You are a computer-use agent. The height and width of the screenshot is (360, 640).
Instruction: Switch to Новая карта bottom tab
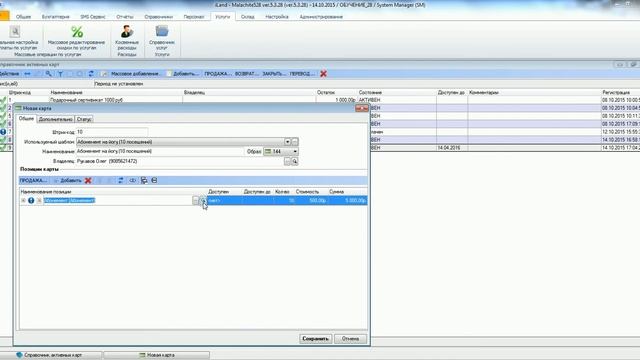pyautogui.click(x=157, y=355)
